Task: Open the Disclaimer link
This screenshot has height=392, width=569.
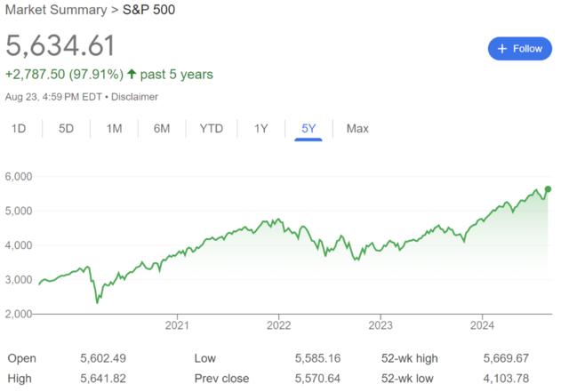Action: click(134, 97)
